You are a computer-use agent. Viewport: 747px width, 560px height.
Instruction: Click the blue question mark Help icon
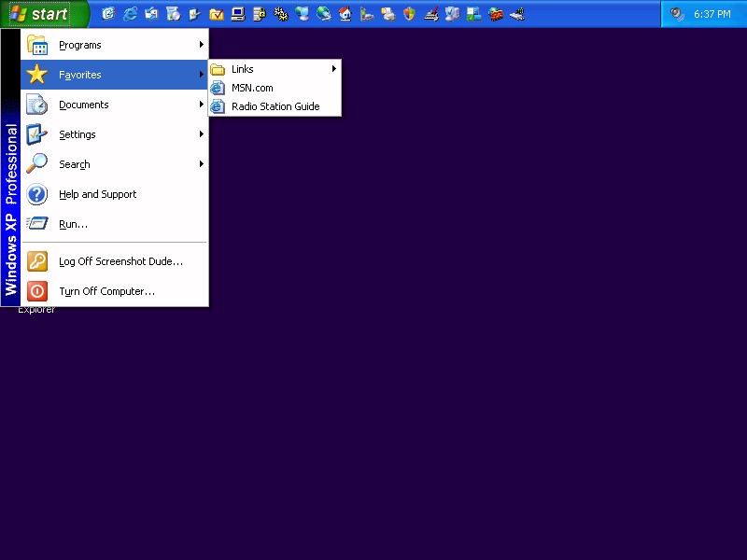[37, 194]
